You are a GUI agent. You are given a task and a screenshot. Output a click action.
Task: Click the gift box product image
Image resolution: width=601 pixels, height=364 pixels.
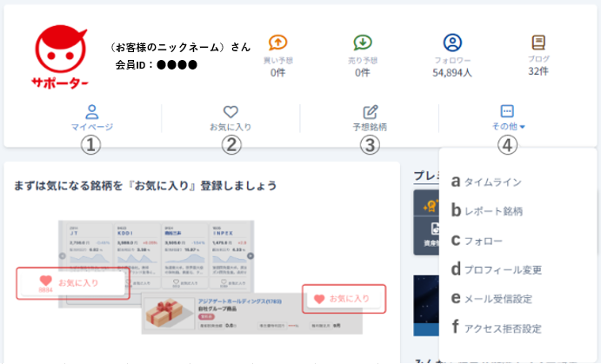(169, 314)
